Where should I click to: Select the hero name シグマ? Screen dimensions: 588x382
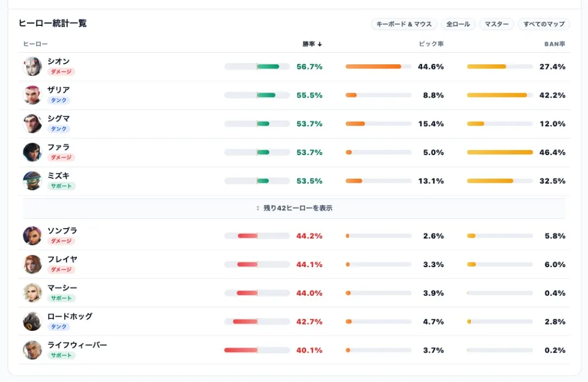click(x=59, y=118)
